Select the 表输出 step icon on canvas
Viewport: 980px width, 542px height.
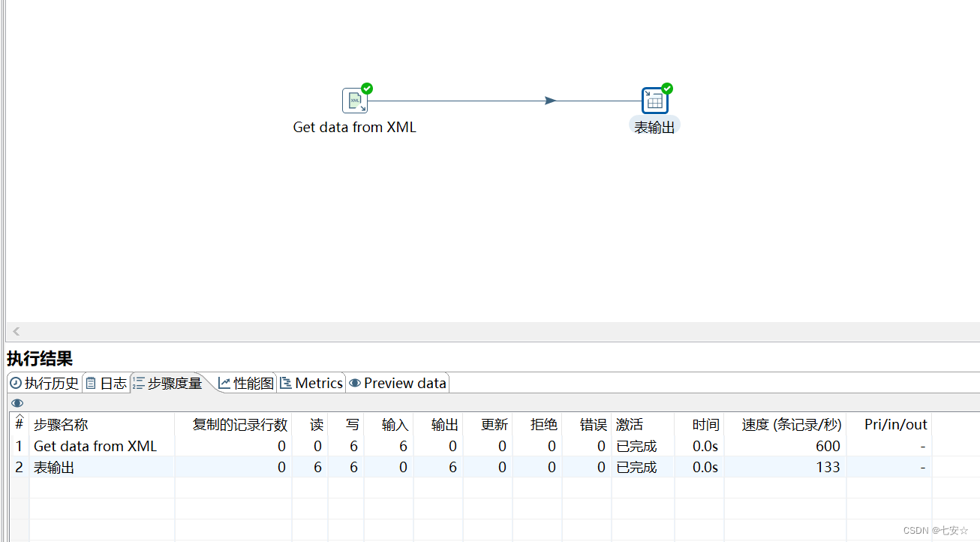coord(652,100)
